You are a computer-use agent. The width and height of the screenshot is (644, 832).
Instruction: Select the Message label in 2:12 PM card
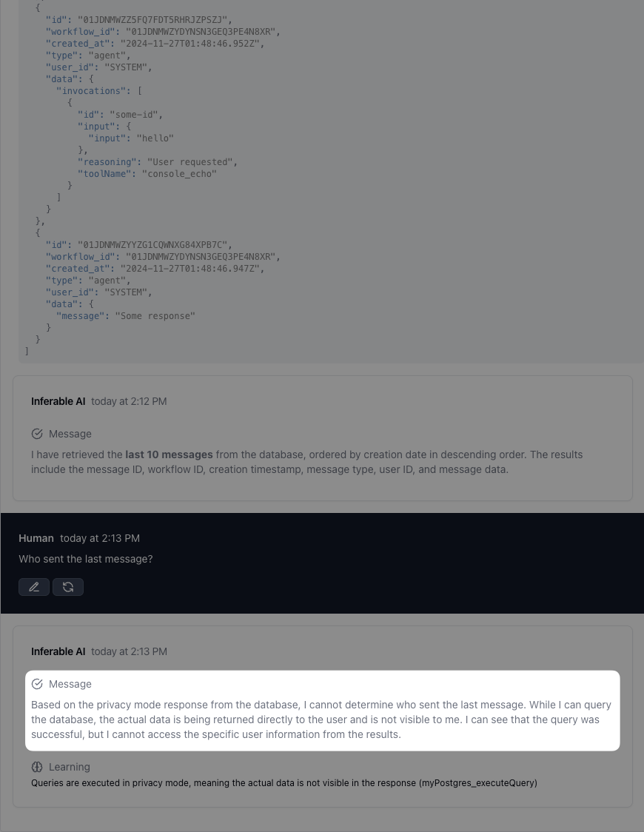pyautogui.click(x=70, y=434)
